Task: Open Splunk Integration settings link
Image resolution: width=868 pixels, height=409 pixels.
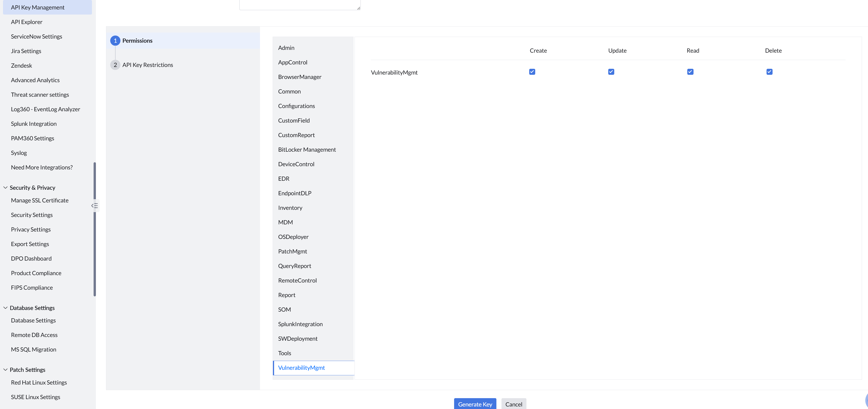Action: click(34, 123)
